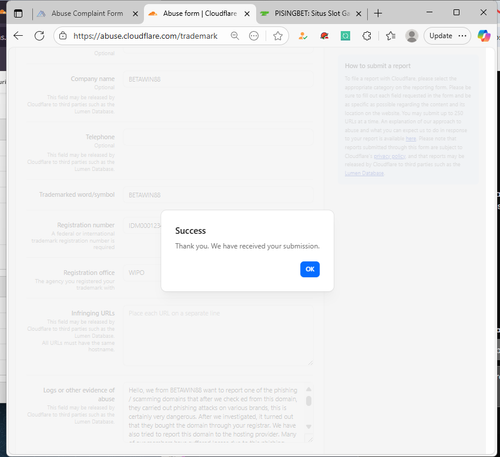
Task: Reload the Cloudflare abuse page
Action: tap(39, 36)
